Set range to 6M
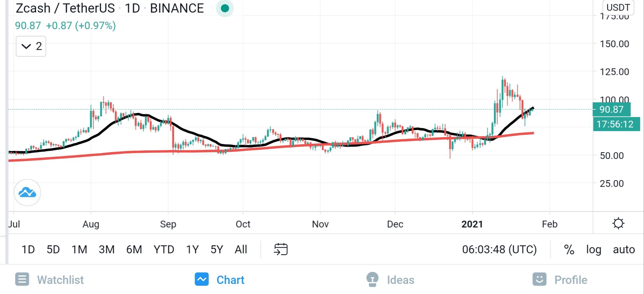644x294 pixels. (134, 250)
